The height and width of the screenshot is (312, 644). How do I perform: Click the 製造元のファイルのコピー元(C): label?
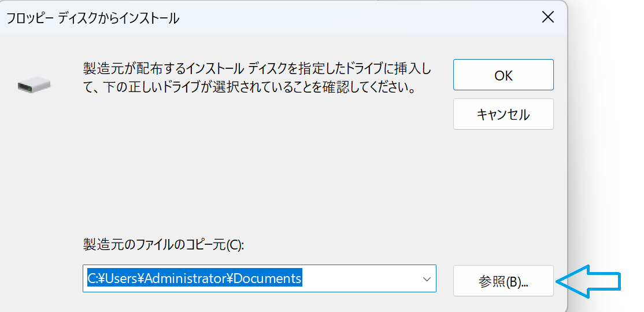(164, 245)
